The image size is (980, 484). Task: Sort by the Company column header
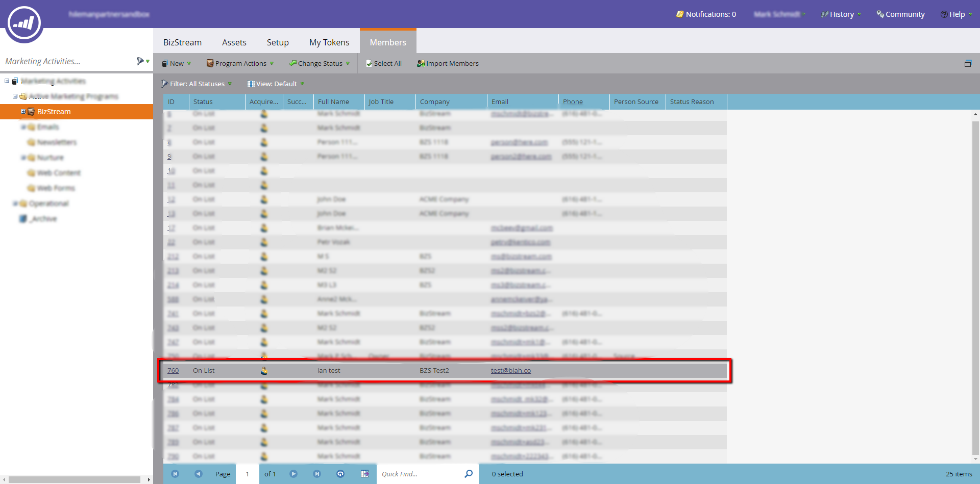[x=451, y=101]
